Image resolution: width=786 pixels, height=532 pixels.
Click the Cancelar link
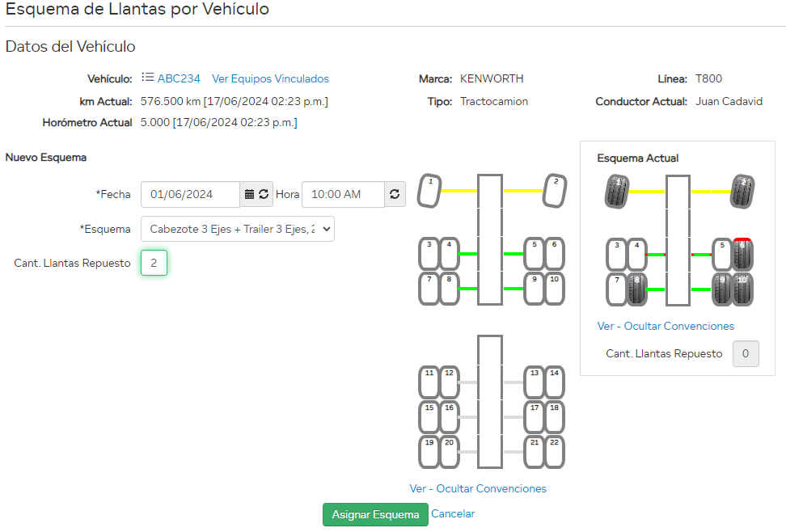(452, 514)
